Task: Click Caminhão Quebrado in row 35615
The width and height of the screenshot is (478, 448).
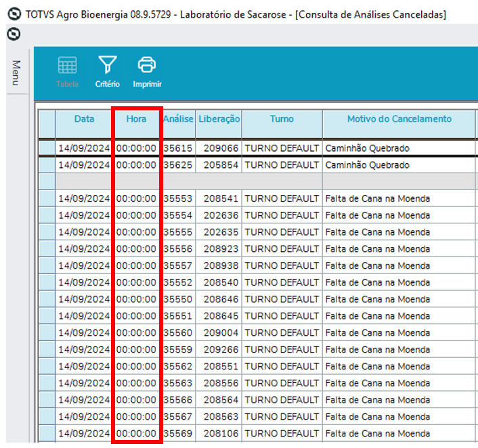Action: 368,148
